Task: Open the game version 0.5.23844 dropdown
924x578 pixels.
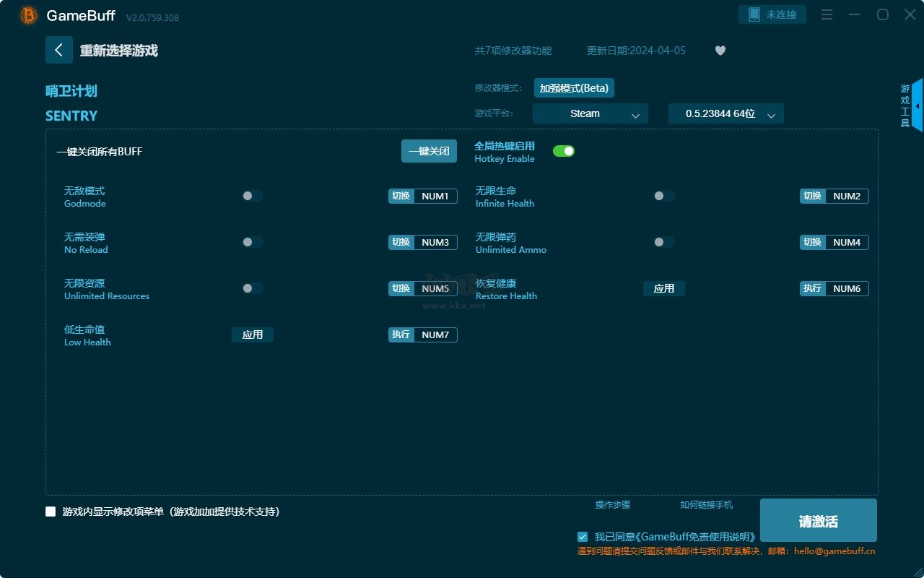Action: [x=725, y=113]
